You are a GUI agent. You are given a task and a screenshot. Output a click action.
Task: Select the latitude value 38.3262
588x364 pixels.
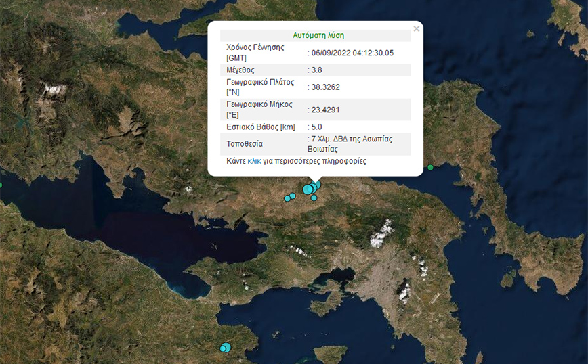point(325,87)
